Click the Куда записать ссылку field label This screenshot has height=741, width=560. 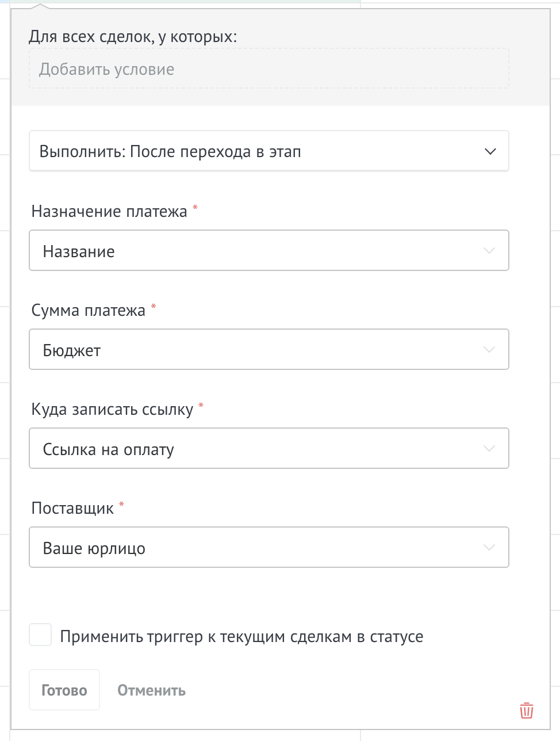click(112, 410)
